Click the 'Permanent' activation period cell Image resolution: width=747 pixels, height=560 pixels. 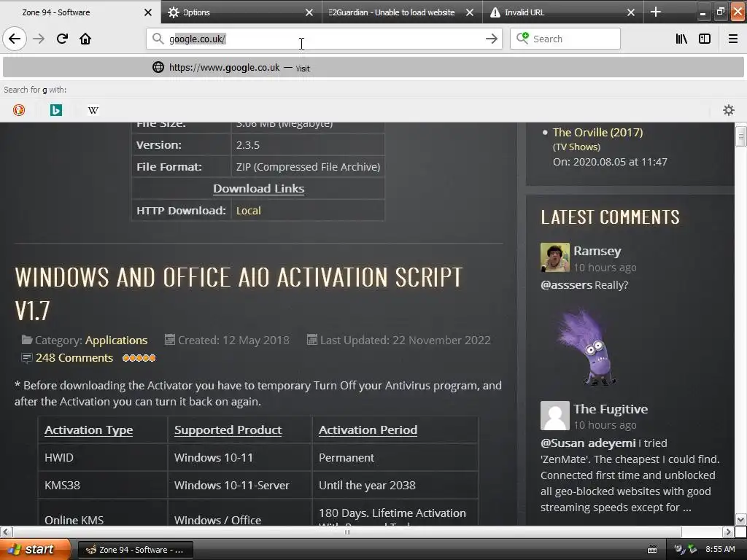click(395, 458)
